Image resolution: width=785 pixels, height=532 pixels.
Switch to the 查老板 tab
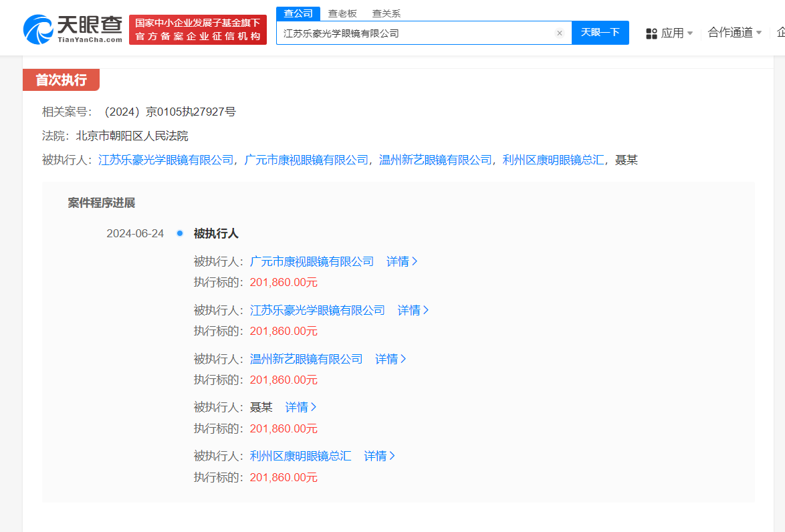[342, 13]
